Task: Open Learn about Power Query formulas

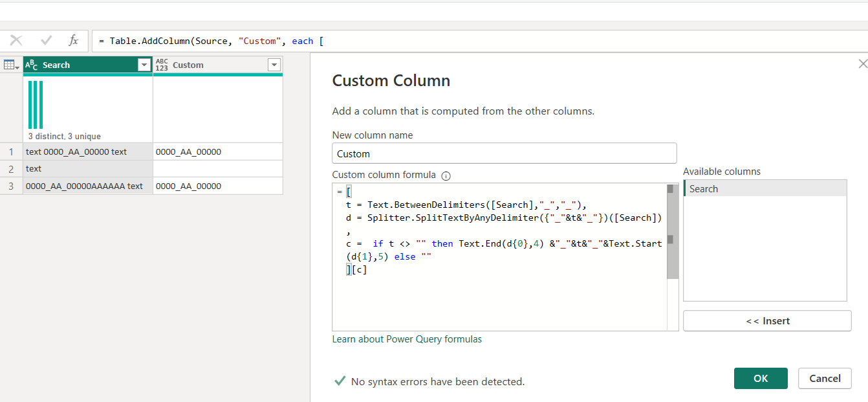Action: coord(407,339)
